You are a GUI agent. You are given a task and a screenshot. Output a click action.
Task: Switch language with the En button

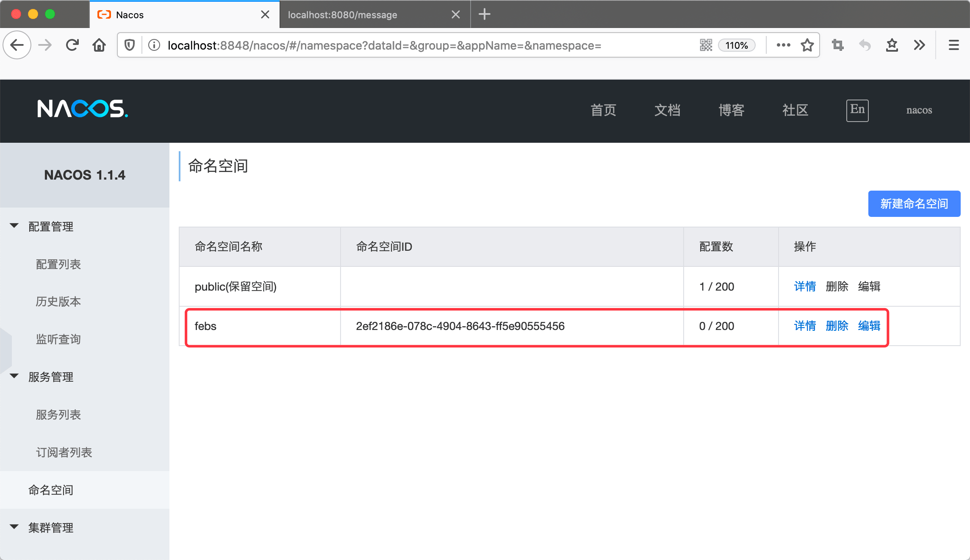[857, 110]
